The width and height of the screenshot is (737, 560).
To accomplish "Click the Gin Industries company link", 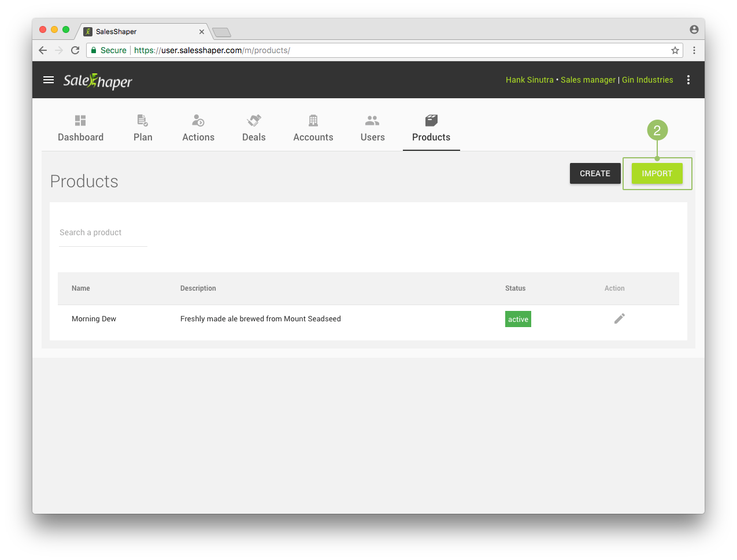I will (x=647, y=80).
